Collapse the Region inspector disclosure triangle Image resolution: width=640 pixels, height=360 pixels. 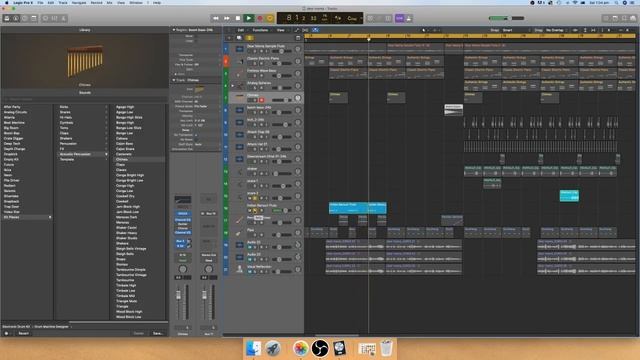click(x=174, y=30)
